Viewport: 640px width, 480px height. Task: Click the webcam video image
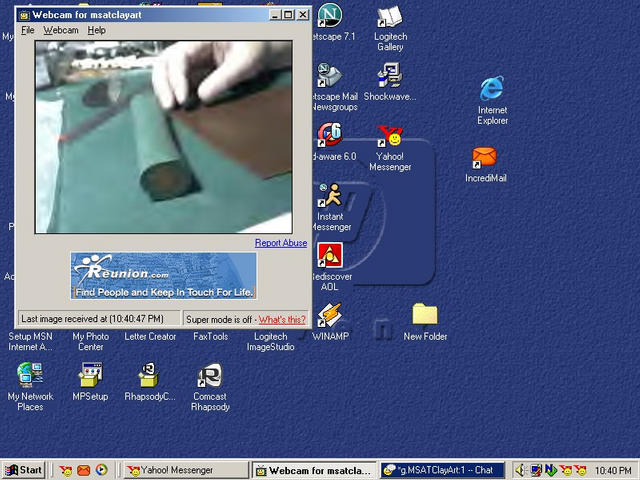(164, 137)
